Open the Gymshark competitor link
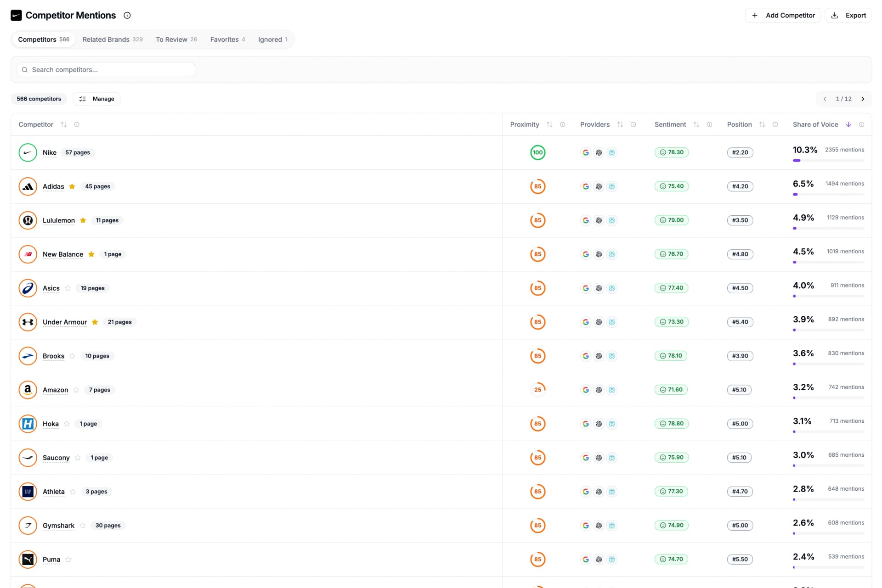 tap(58, 526)
